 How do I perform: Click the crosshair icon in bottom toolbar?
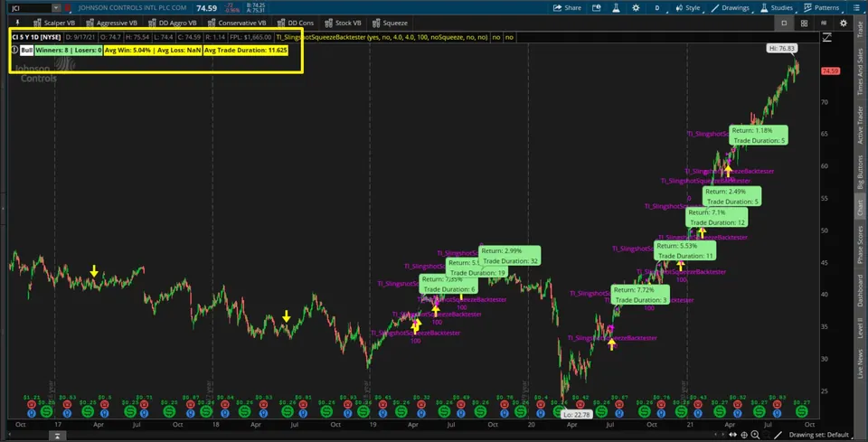pos(744,435)
